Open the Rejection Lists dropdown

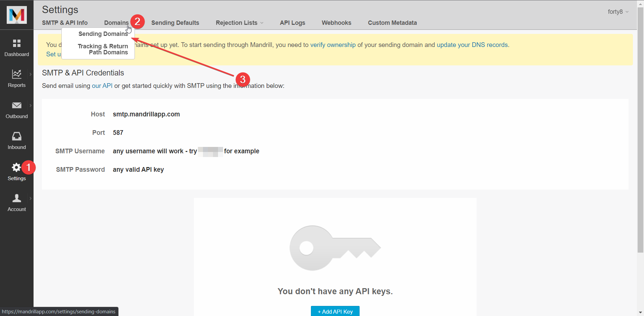[x=239, y=23]
